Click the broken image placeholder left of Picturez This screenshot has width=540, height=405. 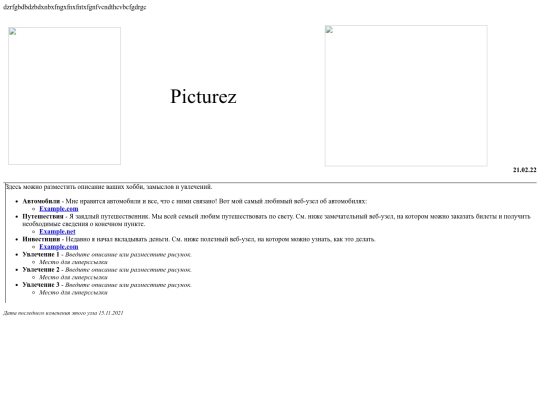(x=64, y=96)
